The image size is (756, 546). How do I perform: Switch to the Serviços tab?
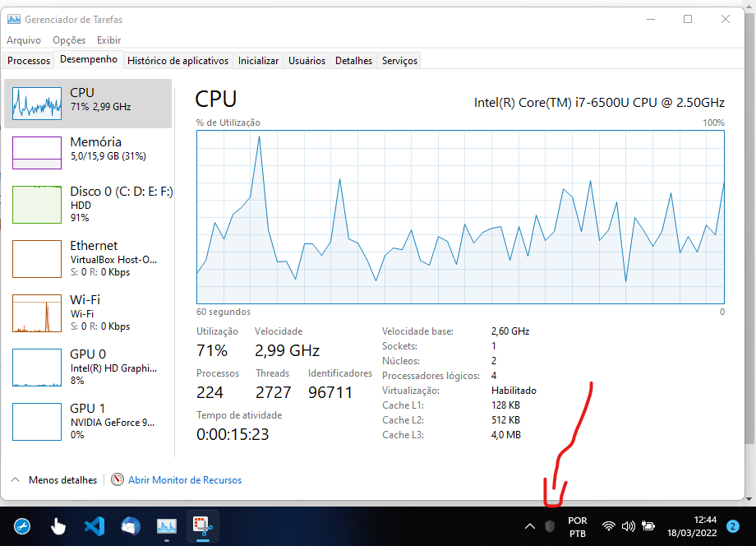point(399,61)
